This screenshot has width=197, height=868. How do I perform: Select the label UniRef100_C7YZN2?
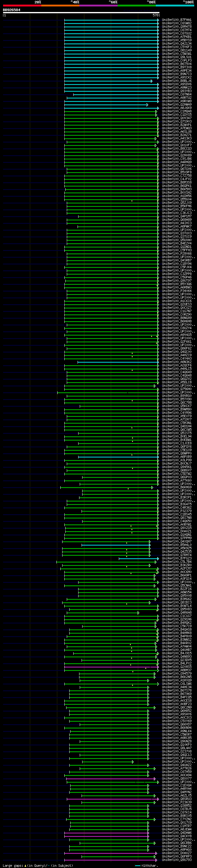pos(176,819)
